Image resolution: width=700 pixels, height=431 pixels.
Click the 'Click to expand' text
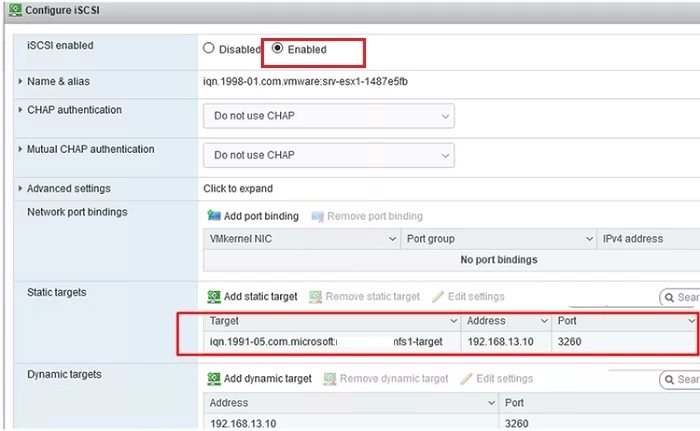(238, 188)
